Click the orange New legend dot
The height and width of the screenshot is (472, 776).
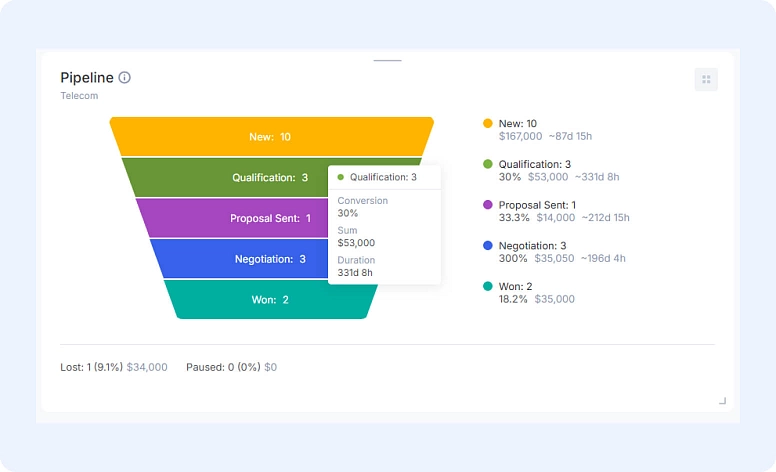point(488,124)
